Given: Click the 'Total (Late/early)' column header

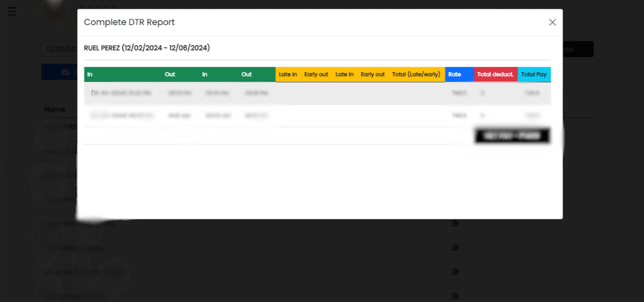Looking at the screenshot, I should click(x=416, y=74).
